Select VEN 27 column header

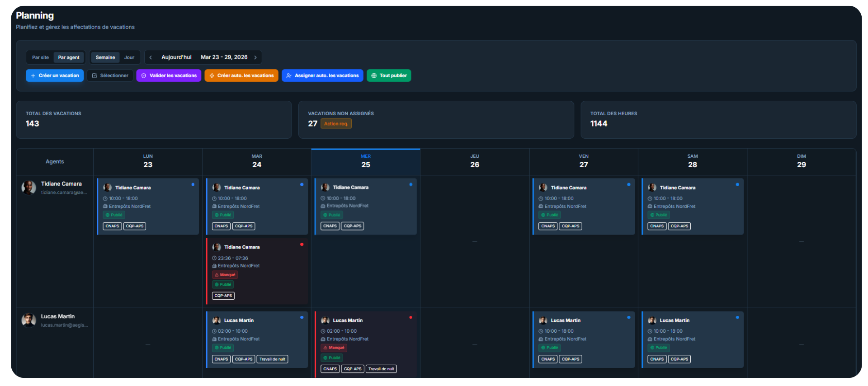coord(584,161)
